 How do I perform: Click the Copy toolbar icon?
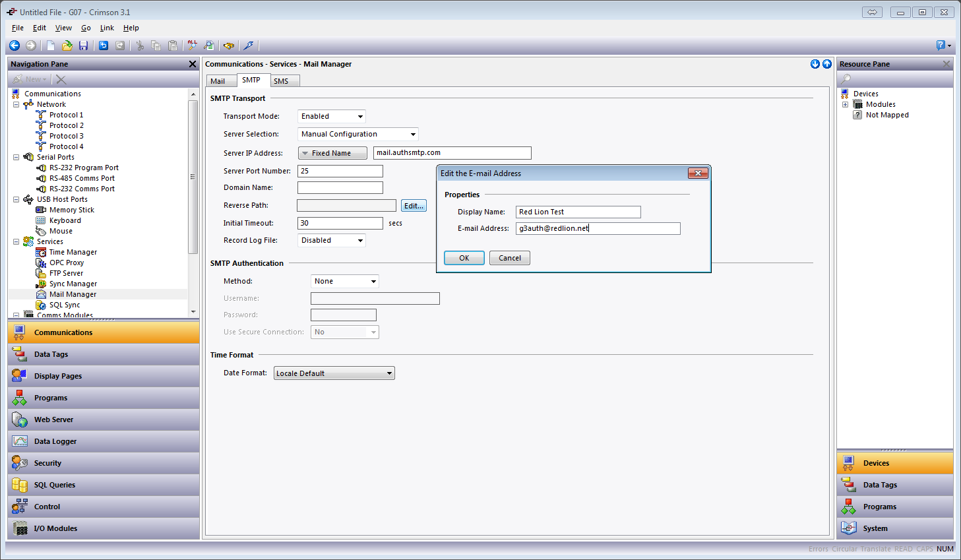coord(156,46)
